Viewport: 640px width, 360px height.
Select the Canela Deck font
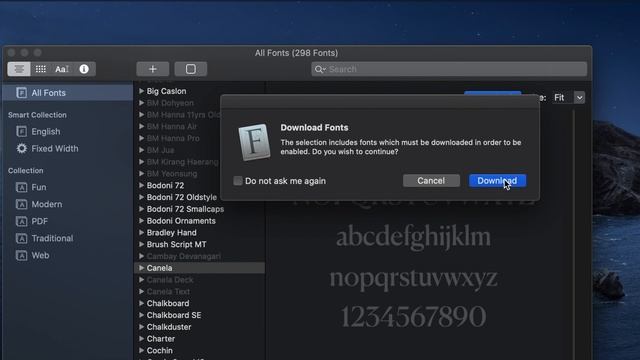point(170,280)
